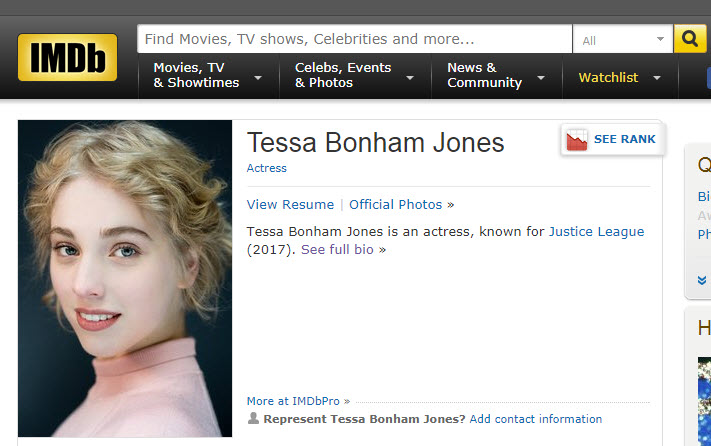Click the person icon beside Represent
Image resolution: width=711 pixels, height=446 pixels.
pyautogui.click(x=253, y=418)
